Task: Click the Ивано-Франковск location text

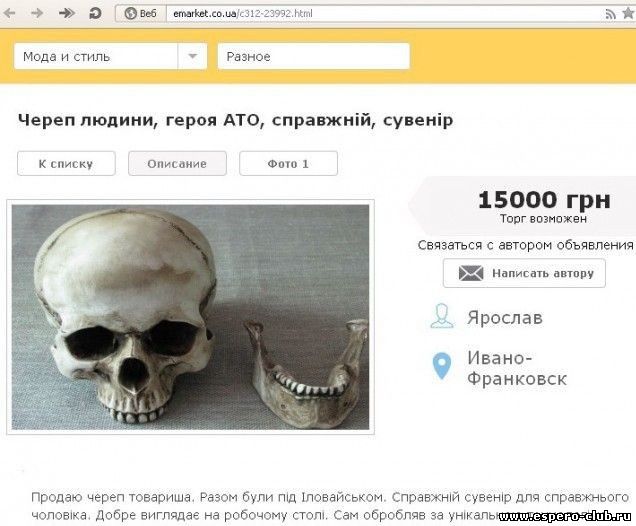Action: [517, 368]
